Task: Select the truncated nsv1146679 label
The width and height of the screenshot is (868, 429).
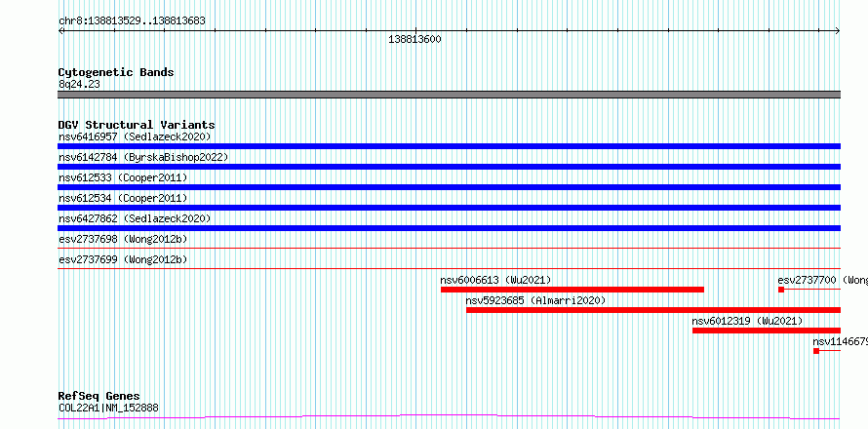Action: click(840, 341)
